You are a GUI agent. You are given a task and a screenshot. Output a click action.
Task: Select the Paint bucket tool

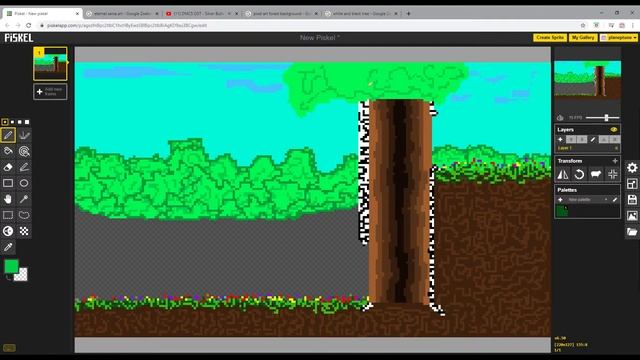coord(8,151)
